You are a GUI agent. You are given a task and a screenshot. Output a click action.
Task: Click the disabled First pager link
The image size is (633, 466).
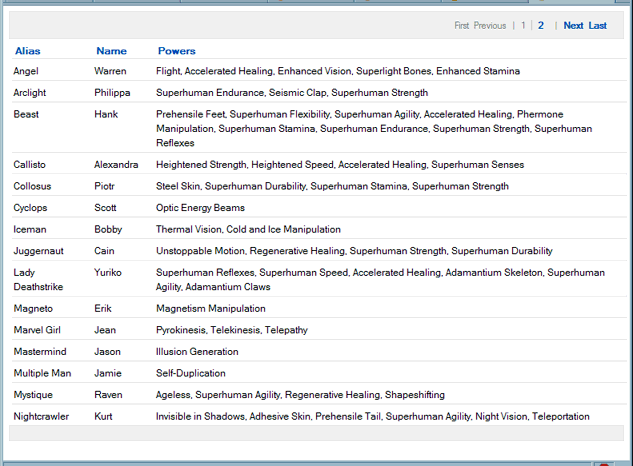461,25
